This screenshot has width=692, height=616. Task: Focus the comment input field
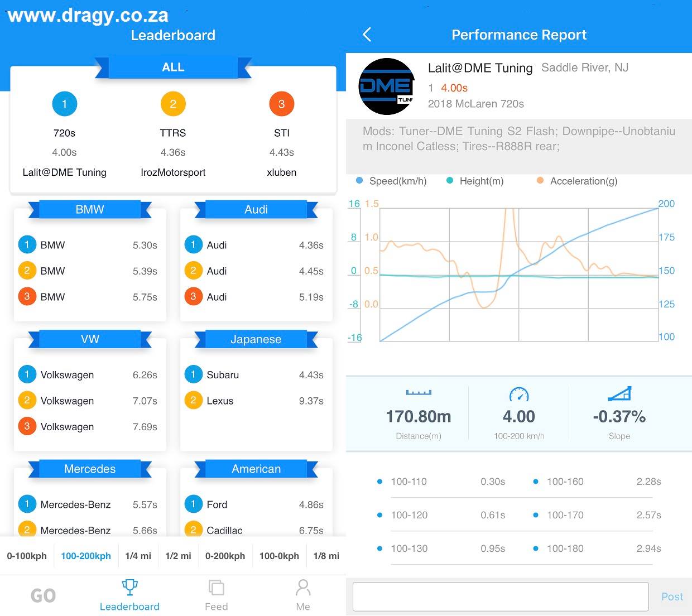501,596
